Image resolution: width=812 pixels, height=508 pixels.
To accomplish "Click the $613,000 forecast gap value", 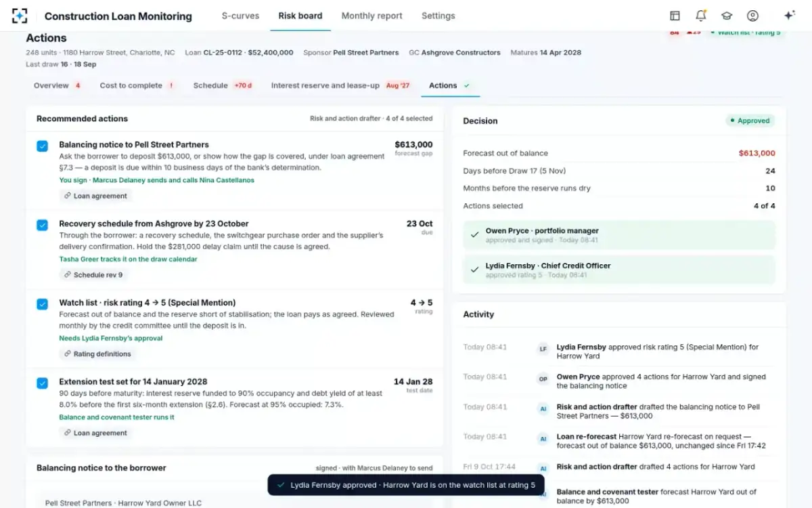I will (413, 144).
